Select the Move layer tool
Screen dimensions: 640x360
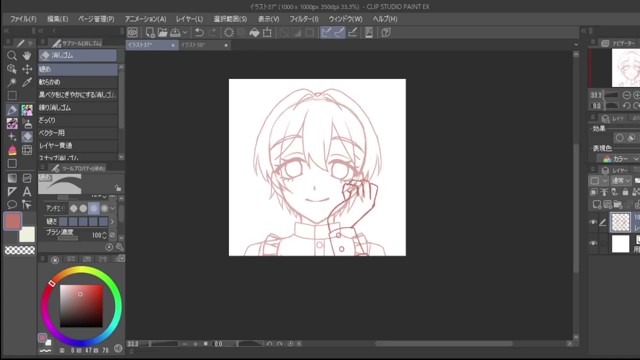pos(27,69)
